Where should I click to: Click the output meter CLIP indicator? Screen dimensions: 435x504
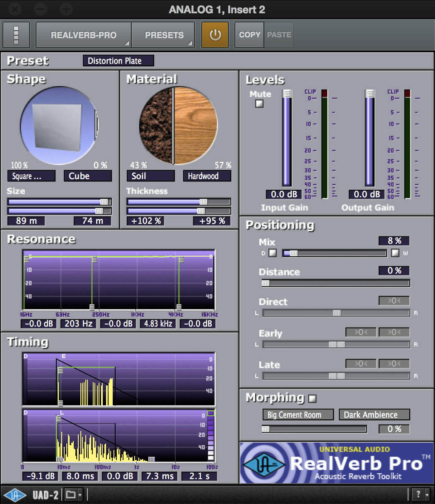[x=407, y=93]
